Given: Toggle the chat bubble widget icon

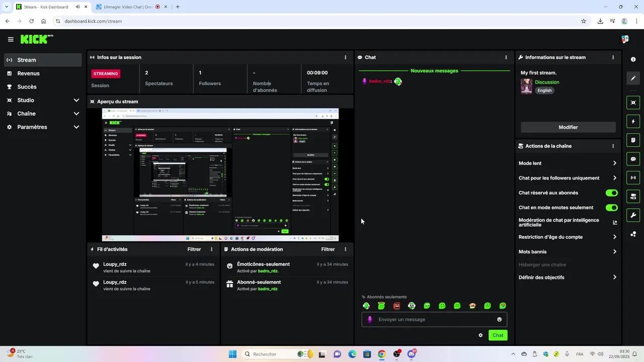Looking at the screenshot, I should click(x=633, y=159).
